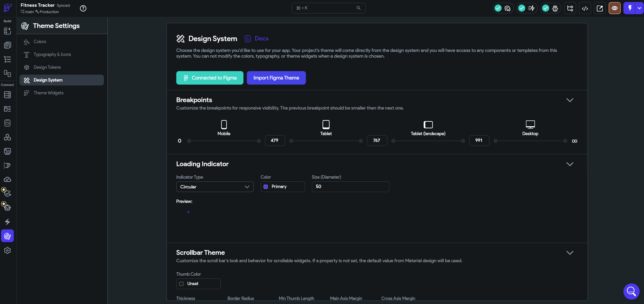The image size is (644, 304).
Task: Click the green checkmark beside bug icon
Action: pyautogui.click(x=545, y=8)
